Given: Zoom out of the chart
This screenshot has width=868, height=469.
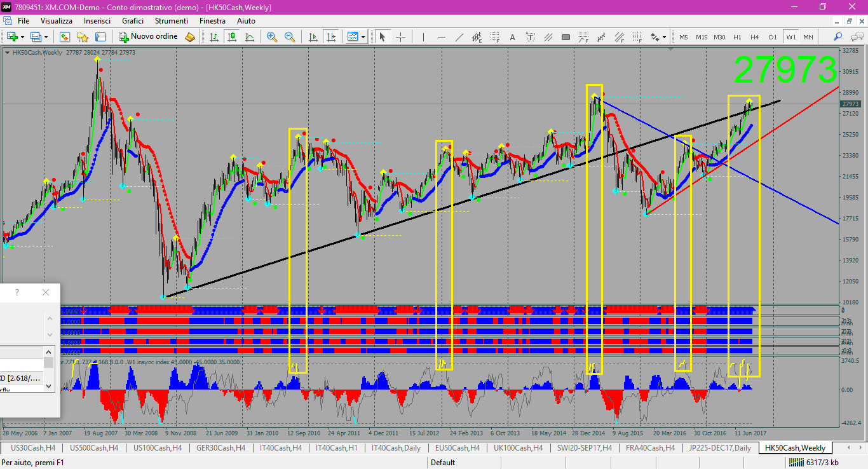Looking at the screenshot, I should [x=290, y=37].
